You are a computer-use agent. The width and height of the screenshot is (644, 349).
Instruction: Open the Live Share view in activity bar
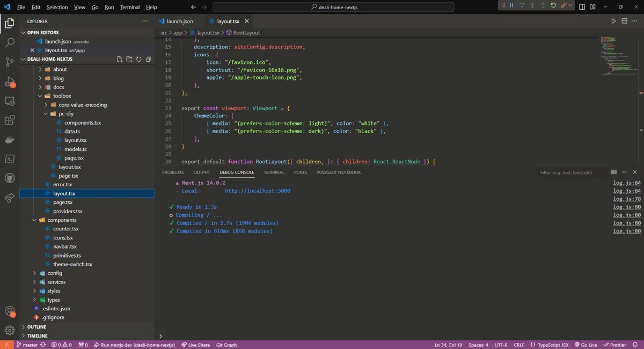(10, 198)
